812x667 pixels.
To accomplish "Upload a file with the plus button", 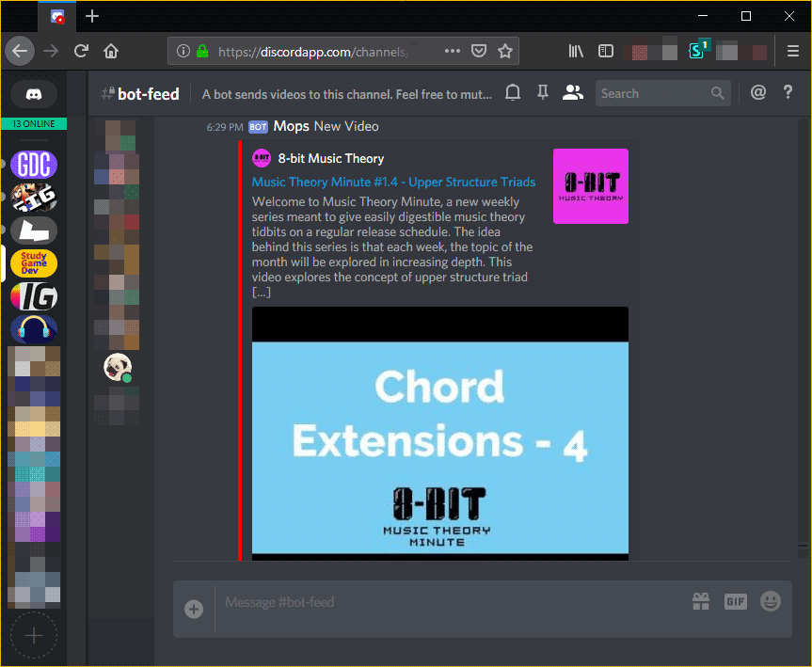I will [194, 609].
